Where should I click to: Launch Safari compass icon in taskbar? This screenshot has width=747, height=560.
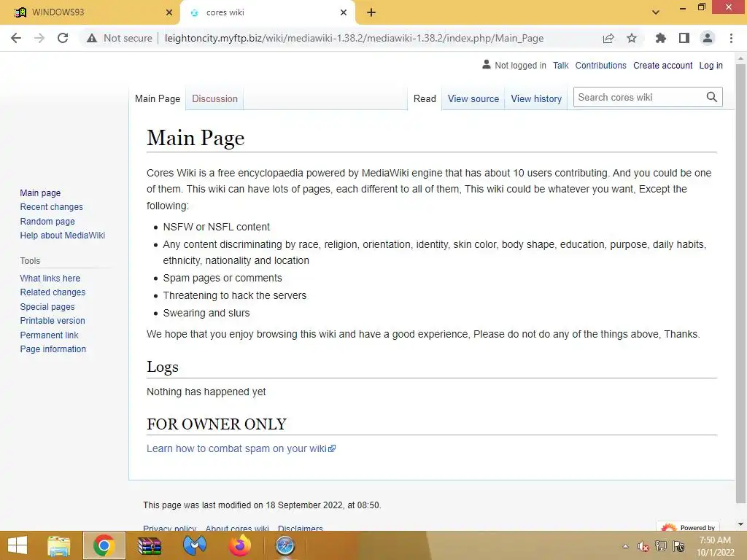(285, 545)
